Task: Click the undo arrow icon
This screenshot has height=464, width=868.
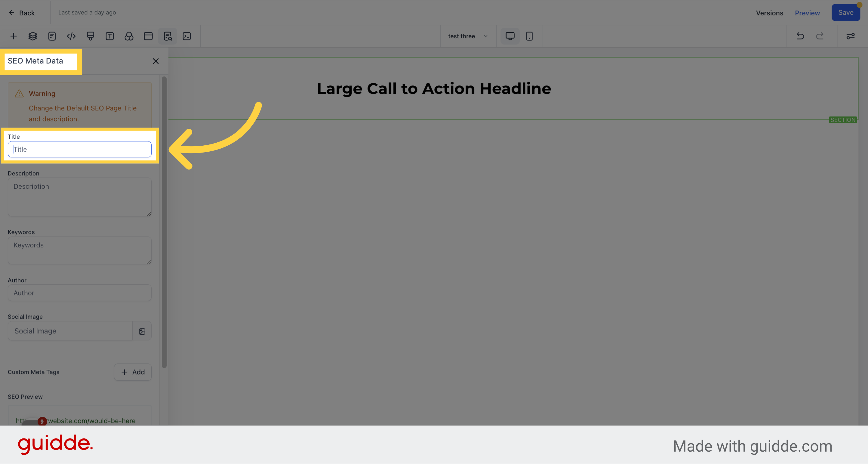Action: 800,36
